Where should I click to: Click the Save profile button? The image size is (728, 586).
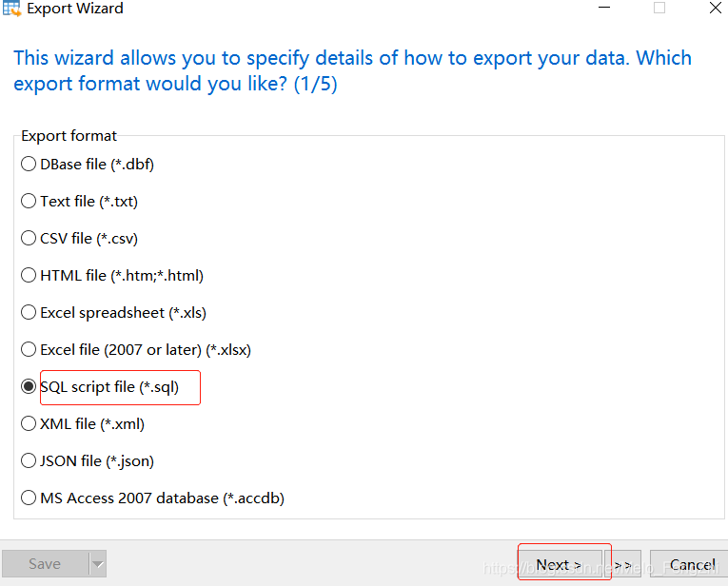(x=46, y=564)
